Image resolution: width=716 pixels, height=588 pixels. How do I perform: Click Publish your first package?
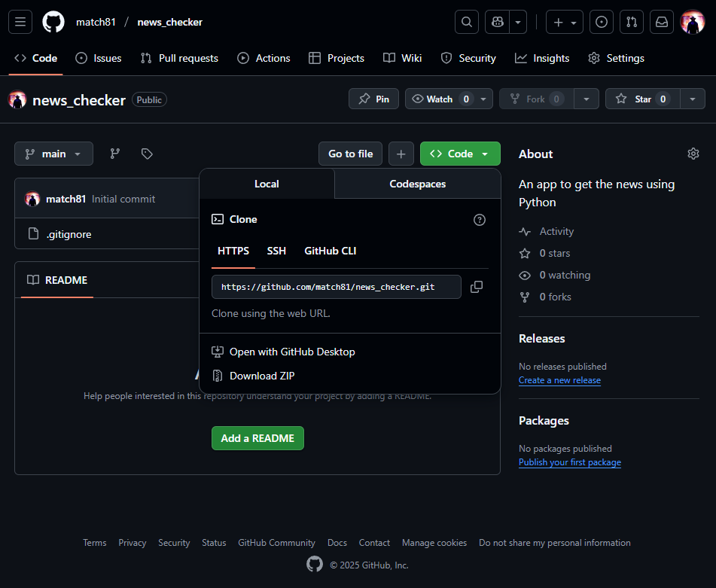(569, 462)
